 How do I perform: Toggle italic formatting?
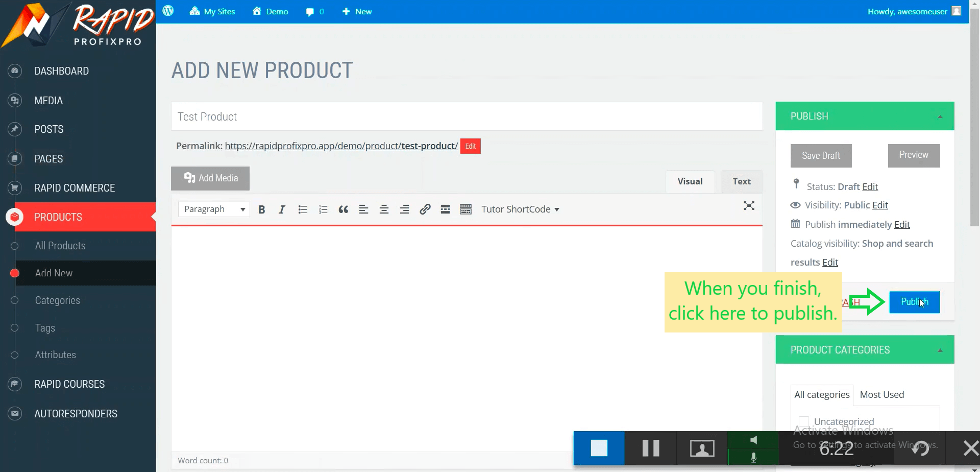pos(282,209)
